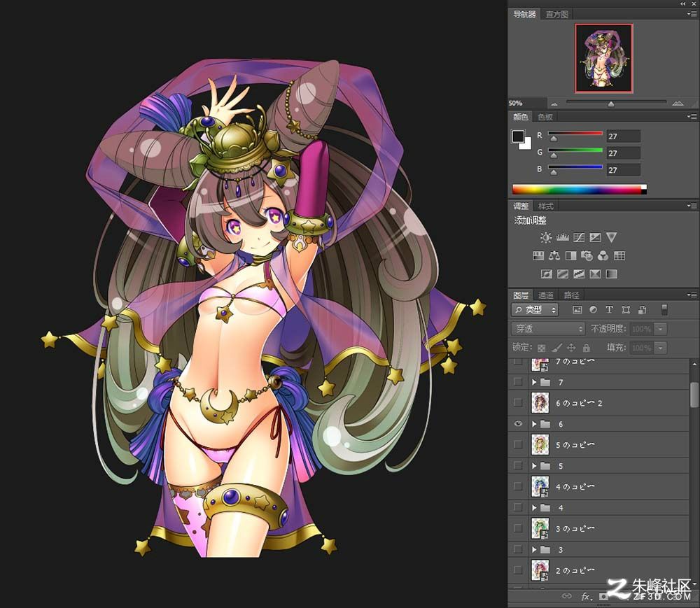Screen dimensions: 700x608
Task: Click the navigator zoom out button
Action: [554, 104]
